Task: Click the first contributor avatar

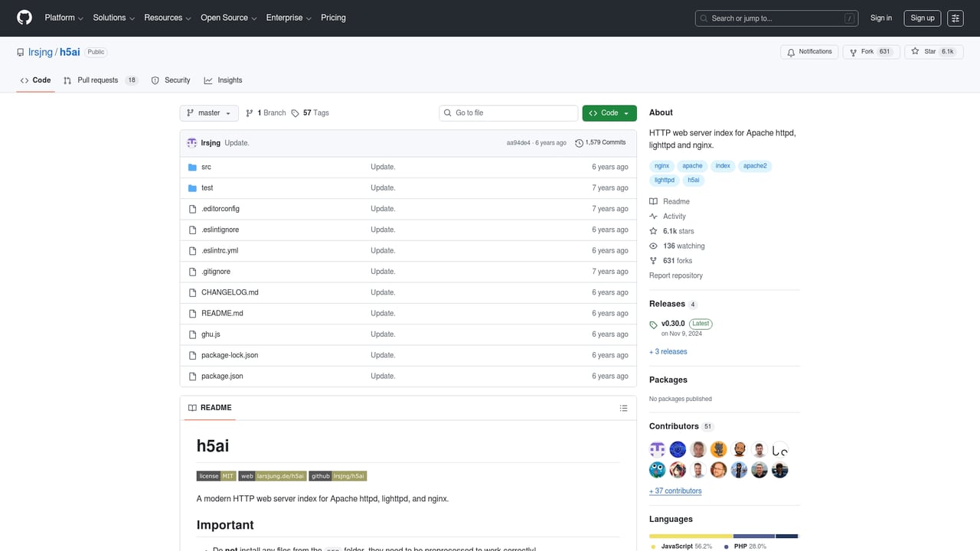Action: tap(657, 449)
